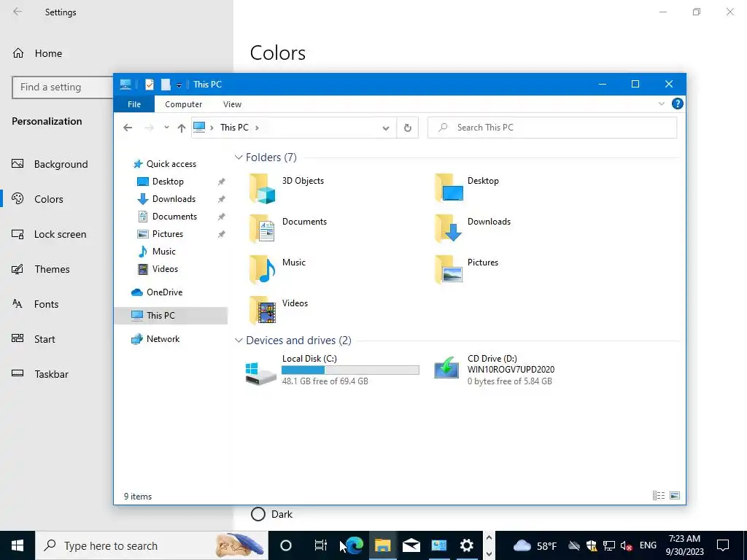Click Local Disk (C:) usage bar

click(350, 370)
